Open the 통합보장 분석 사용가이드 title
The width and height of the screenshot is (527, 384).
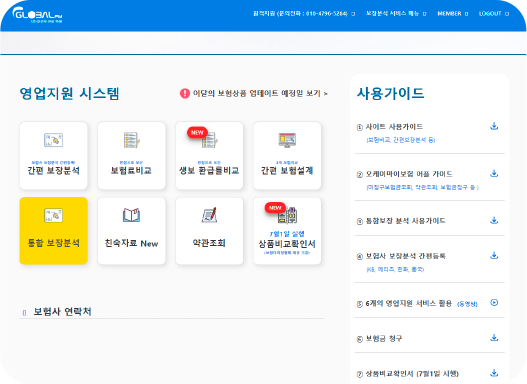point(405,221)
